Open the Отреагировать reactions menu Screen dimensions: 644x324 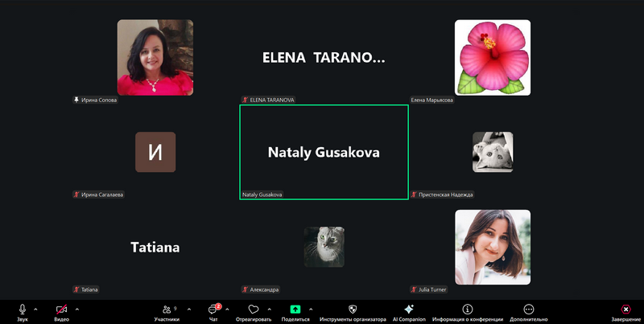253,310
